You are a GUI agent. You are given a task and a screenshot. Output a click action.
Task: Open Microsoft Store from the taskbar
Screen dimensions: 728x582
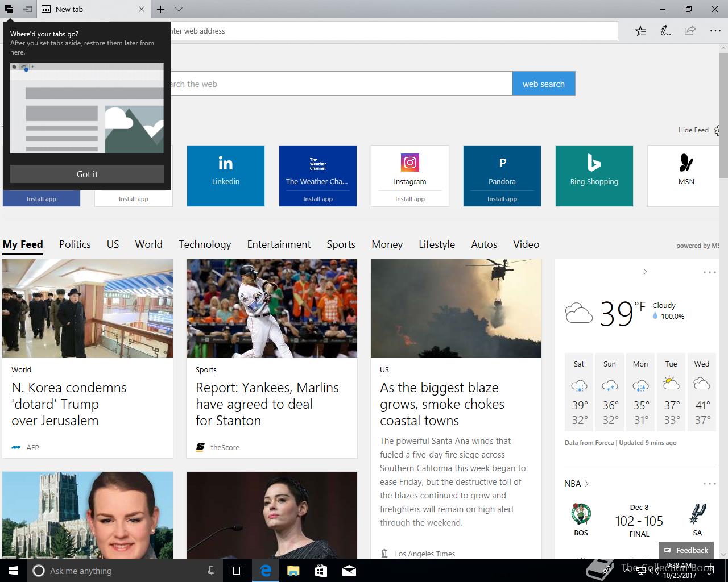[321, 571]
